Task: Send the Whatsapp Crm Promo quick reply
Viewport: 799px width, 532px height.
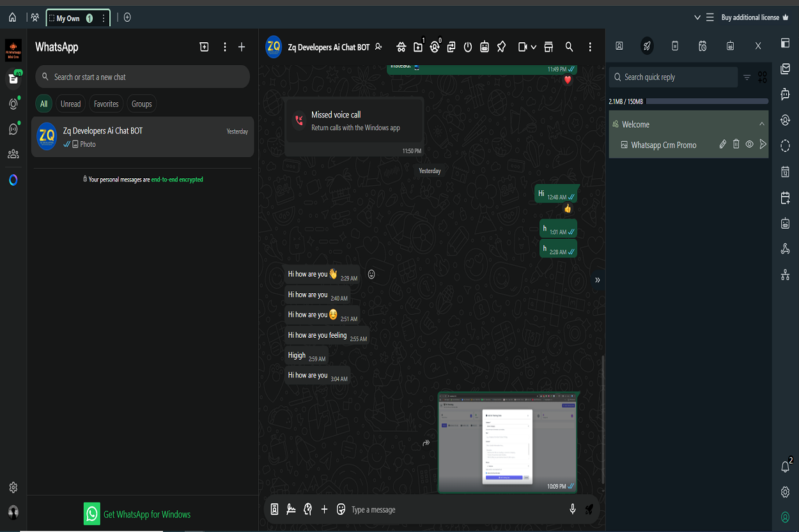Action: click(763, 145)
